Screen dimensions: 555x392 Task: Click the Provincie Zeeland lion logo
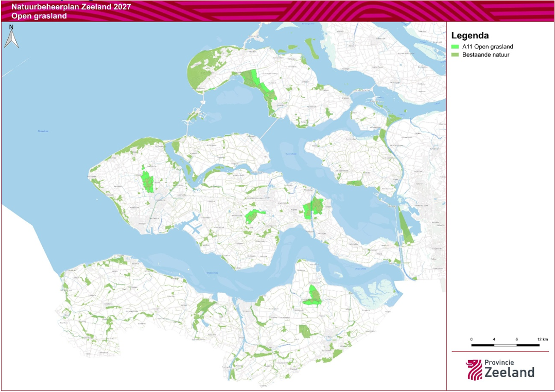click(x=474, y=370)
